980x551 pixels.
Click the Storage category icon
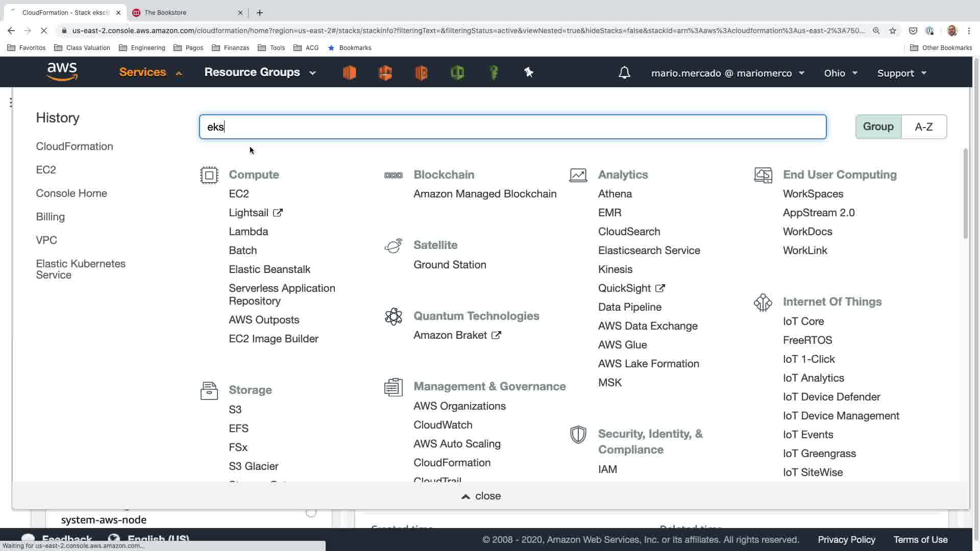[209, 390]
